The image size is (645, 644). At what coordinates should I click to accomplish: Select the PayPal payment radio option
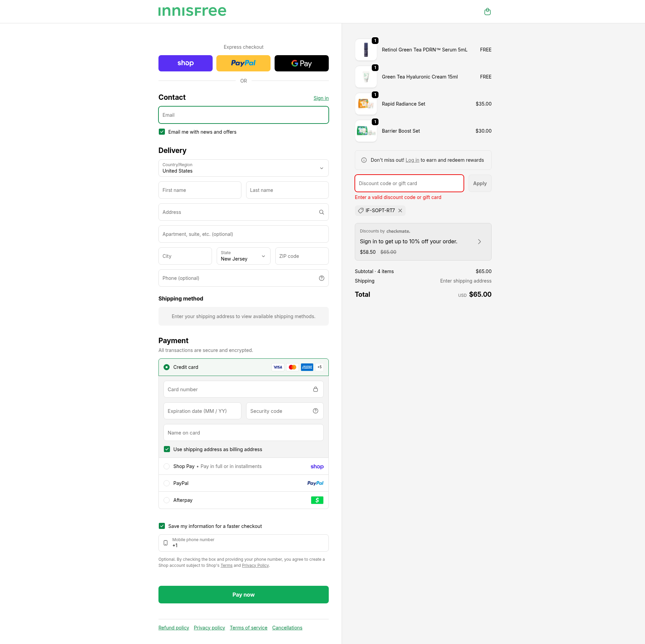(x=167, y=483)
